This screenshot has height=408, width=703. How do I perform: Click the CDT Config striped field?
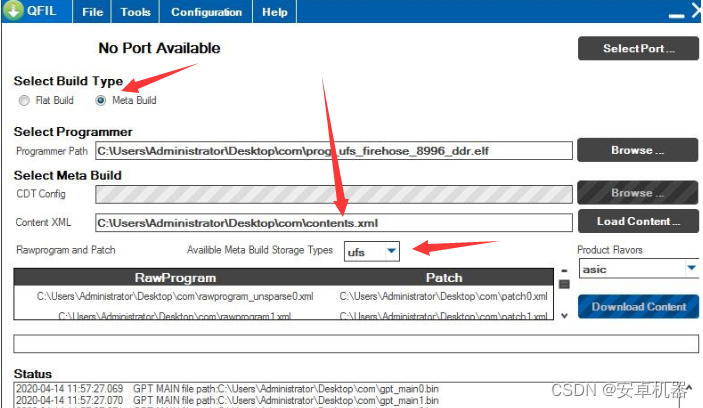pyautogui.click(x=334, y=194)
